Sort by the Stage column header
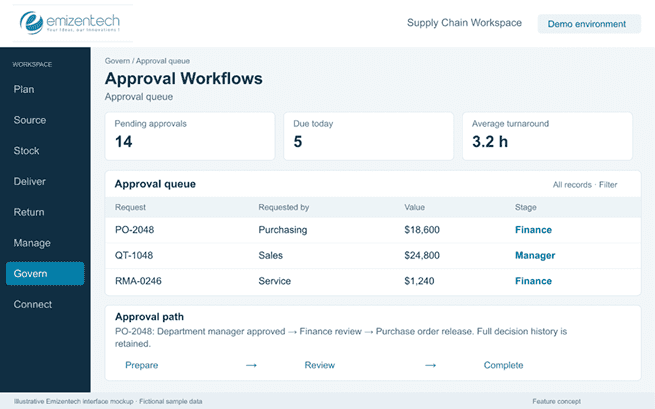The image size is (655, 409). click(x=526, y=207)
